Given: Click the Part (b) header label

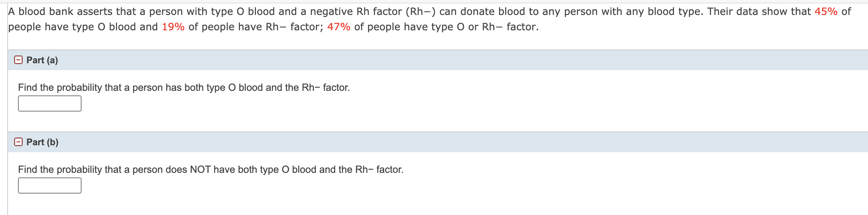Looking at the screenshot, I should 42,142.
